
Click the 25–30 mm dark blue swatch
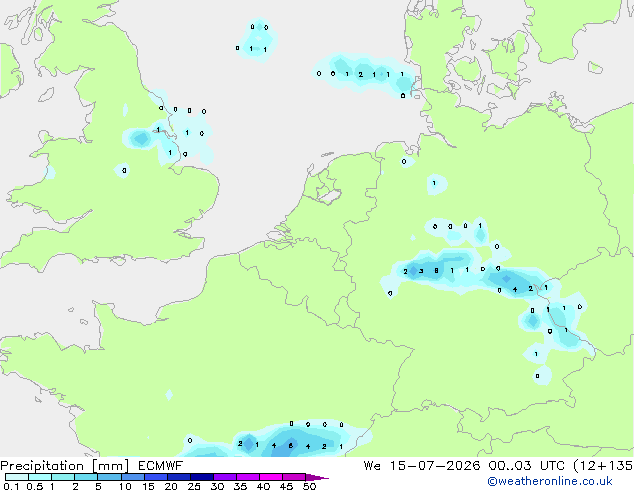tap(201, 477)
